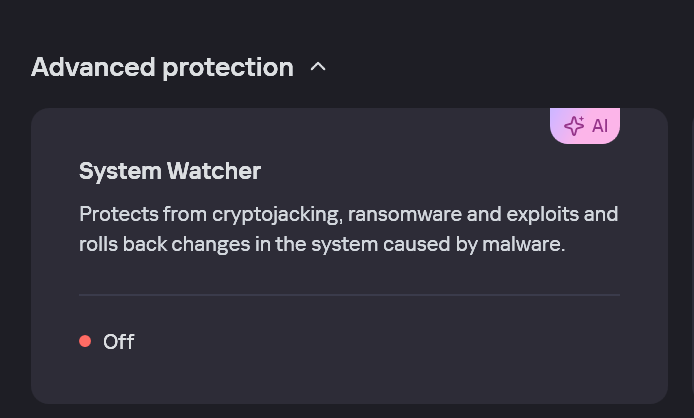The image size is (694, 418).
Task: Click the sparkle icon in AI badge
Action: 574,126
